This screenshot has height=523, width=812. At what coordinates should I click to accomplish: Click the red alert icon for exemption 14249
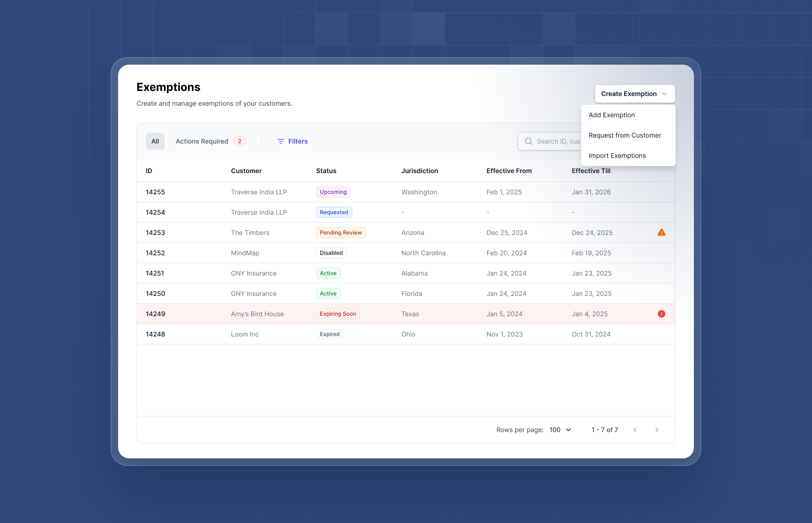[662, 314]
